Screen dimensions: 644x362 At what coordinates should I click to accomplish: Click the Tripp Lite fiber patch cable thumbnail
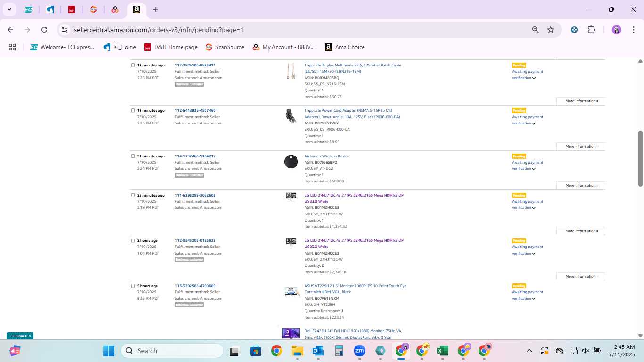click(x=291, y=72)
